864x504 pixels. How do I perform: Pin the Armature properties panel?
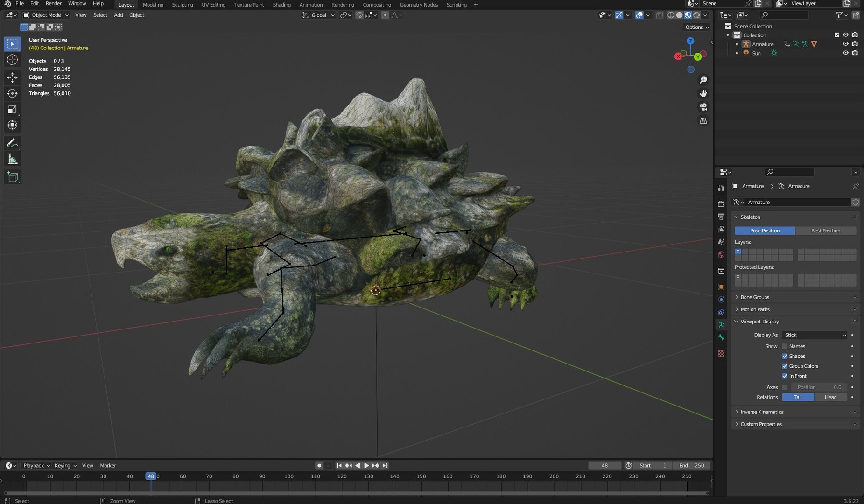(855, 186)
